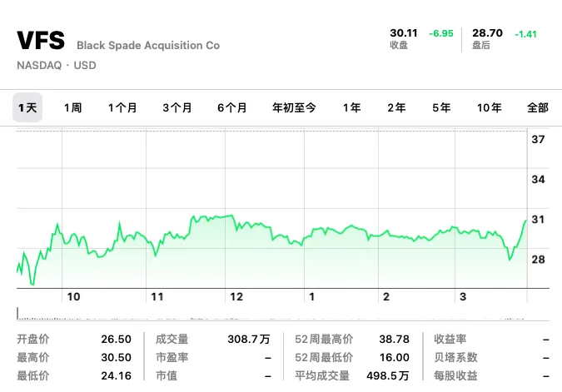This screenshot has width=562, height=392.
Task: Click the VFS ticker symbol
Action: click(41, 40)
